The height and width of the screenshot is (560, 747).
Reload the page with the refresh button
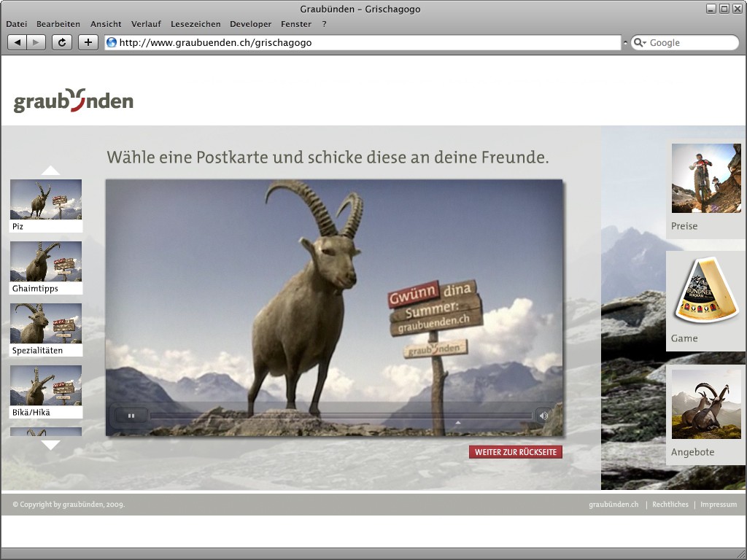pos(62,42)
